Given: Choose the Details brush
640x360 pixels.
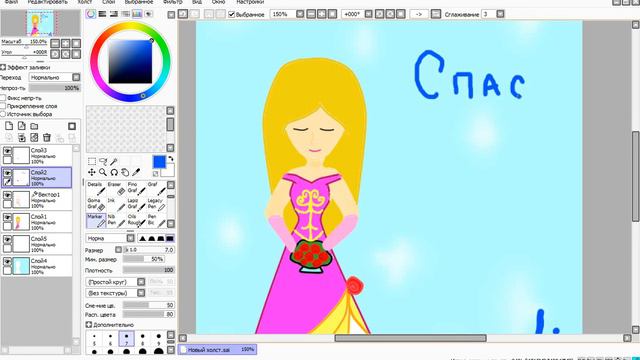Looking at the screenshot, I should (x=96, y=189).
